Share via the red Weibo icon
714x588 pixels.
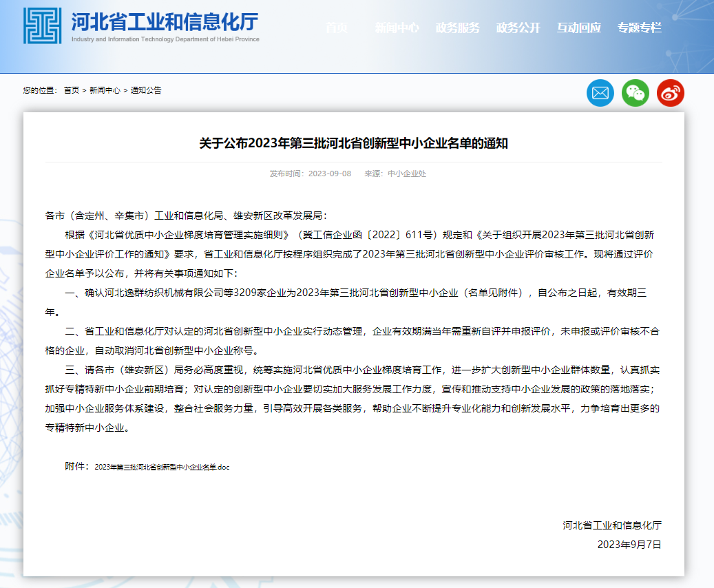(670, 93)
